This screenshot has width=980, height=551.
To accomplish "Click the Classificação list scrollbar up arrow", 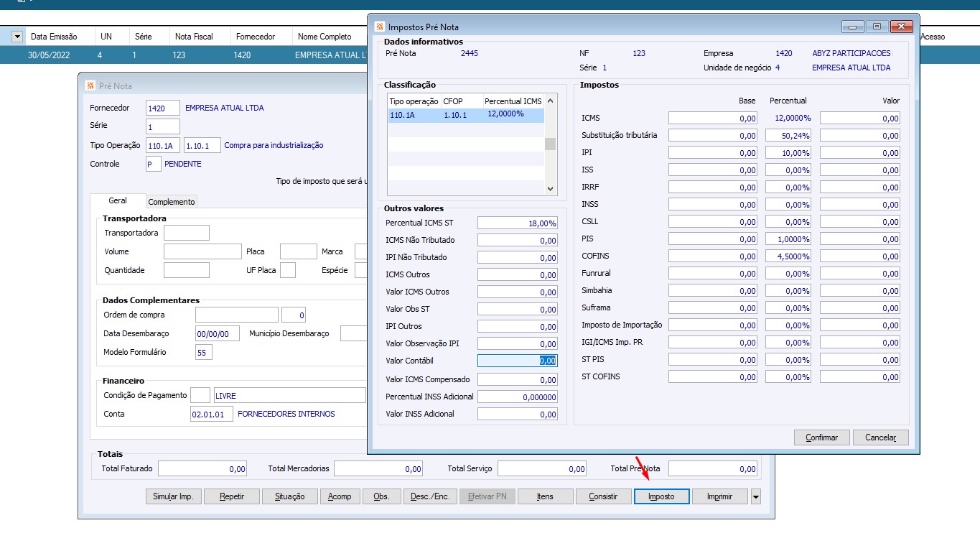I will pos(551,101).
